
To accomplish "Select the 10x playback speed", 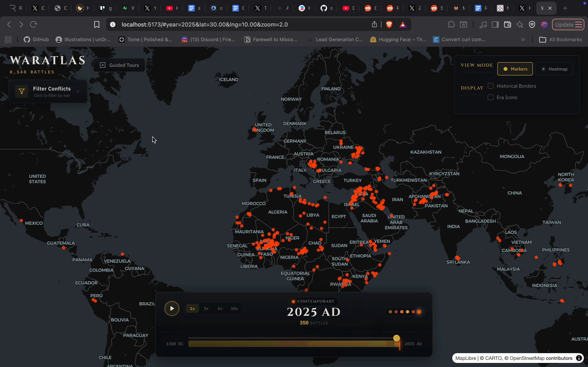I will (234, 309).
